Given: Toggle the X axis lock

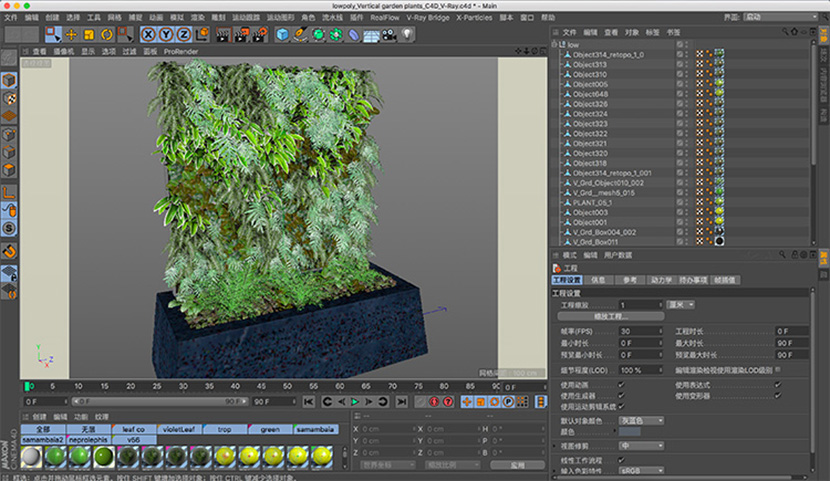Looking at the screenshot, I should pyautogui.click(x=148, y=35).
